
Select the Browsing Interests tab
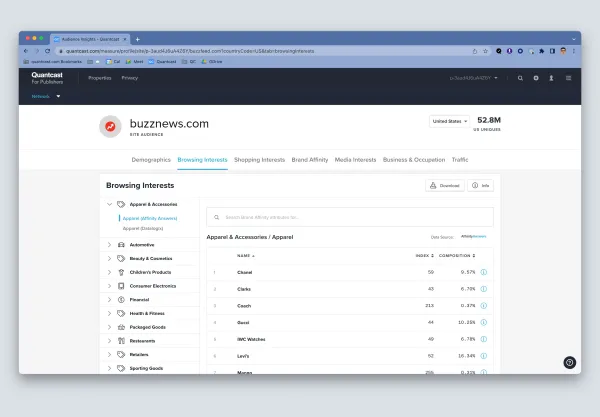coord(202,160)
